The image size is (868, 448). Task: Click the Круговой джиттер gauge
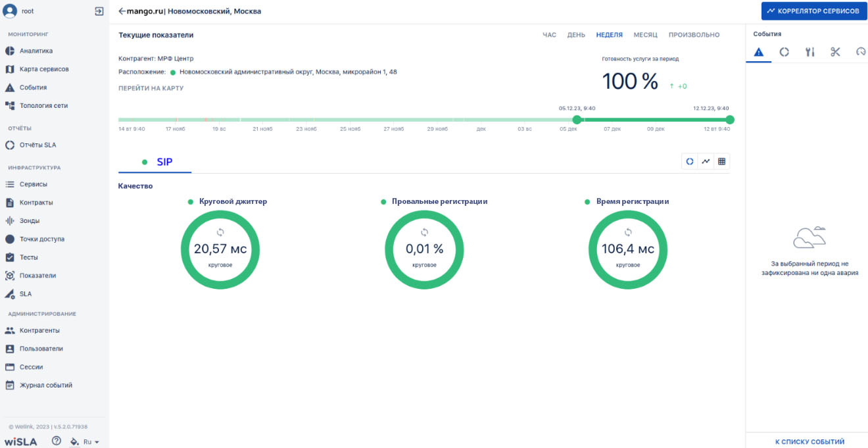pyautogui.click(x=220, y=250)
